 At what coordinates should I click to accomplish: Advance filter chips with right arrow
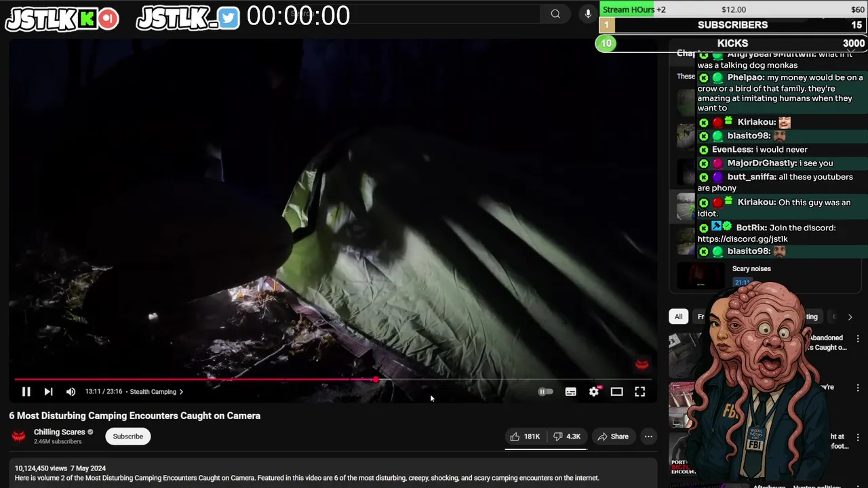click(x=850, y=317)
